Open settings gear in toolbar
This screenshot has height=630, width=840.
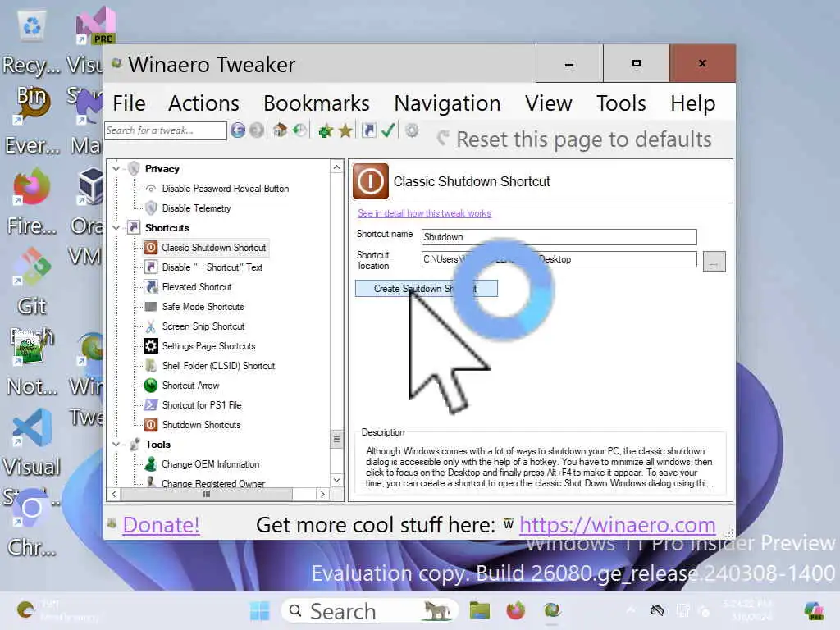click(x=412, y=130)
